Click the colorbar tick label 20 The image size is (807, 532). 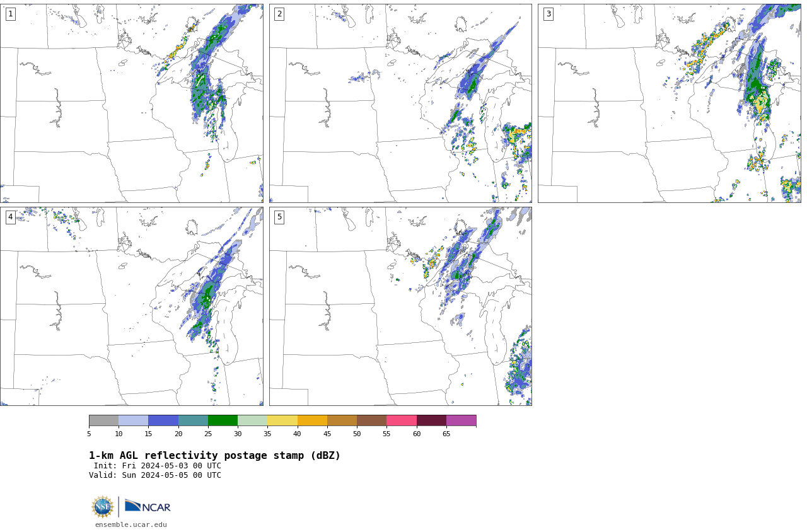(x=178, y=434)
